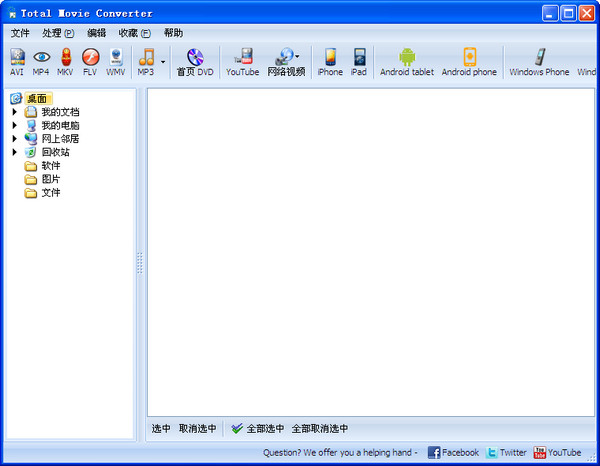Click 全部选中 to check all
The width and height of the screenshot is (600, 466).
[x=258, y=429]
